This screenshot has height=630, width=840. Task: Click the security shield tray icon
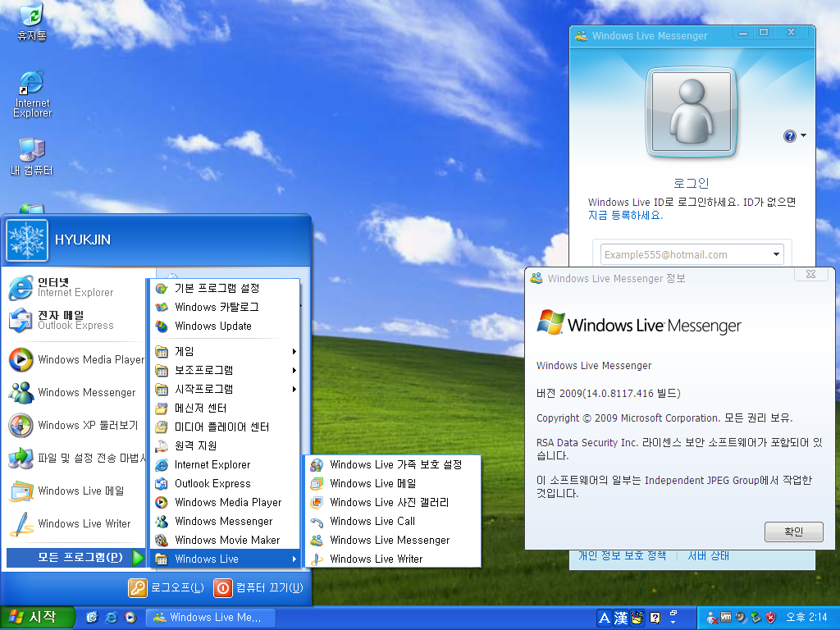click(771, 618)
